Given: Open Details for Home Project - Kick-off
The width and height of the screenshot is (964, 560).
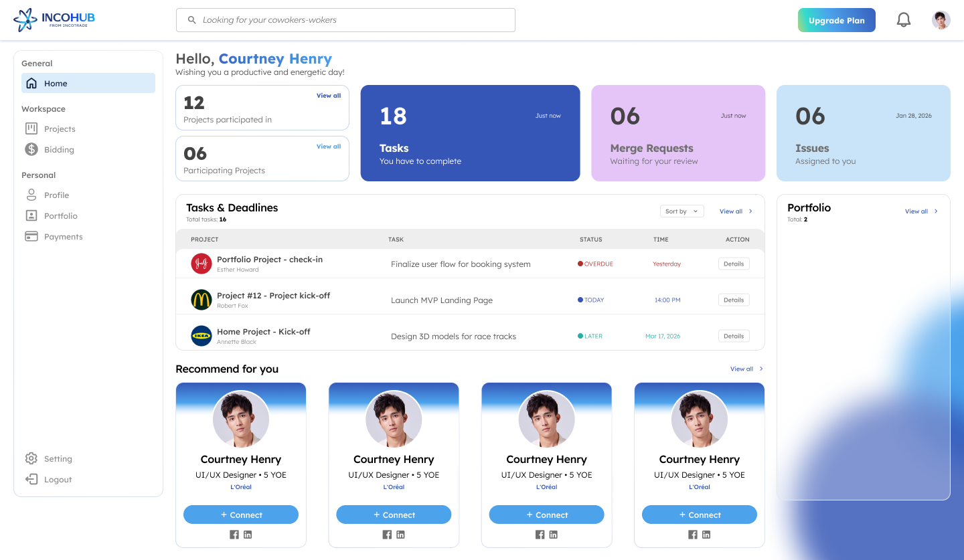Looking at the screenshot, I should (734, 336).
